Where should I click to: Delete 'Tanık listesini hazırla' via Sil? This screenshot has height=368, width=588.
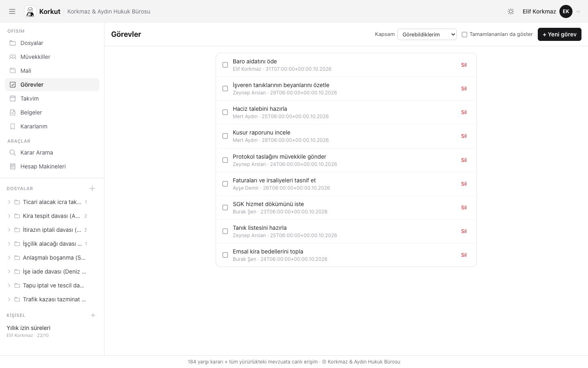coord(464,231)
